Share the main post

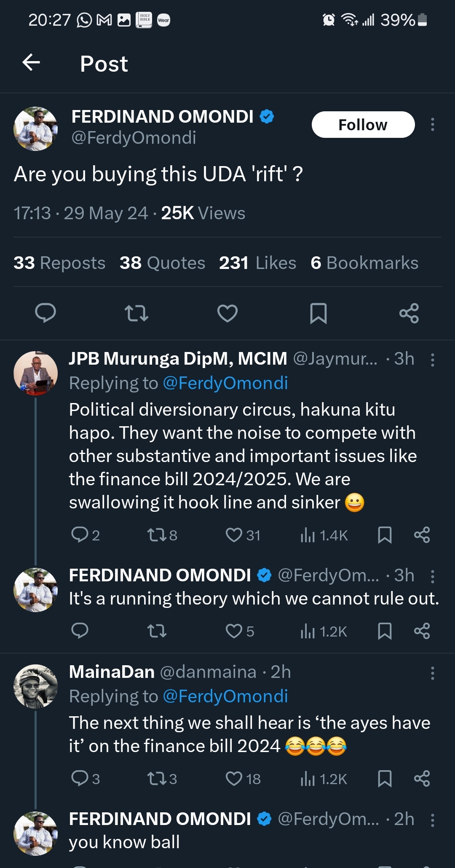tap(409, 313)
